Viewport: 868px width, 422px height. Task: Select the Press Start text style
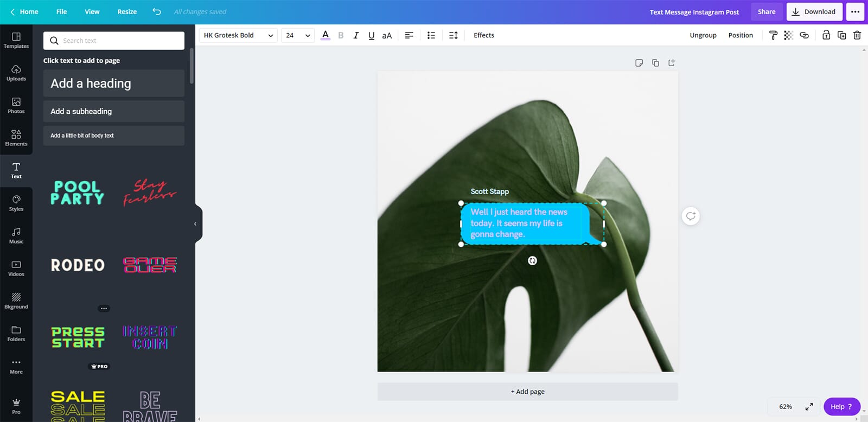pyautogui.click(x=78, y=337)
